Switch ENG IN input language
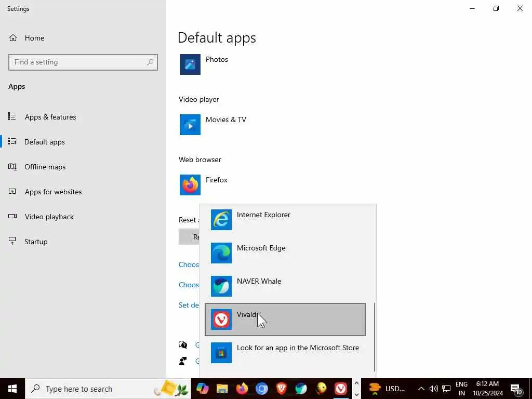The image size is (532, 399). [461, 389]
